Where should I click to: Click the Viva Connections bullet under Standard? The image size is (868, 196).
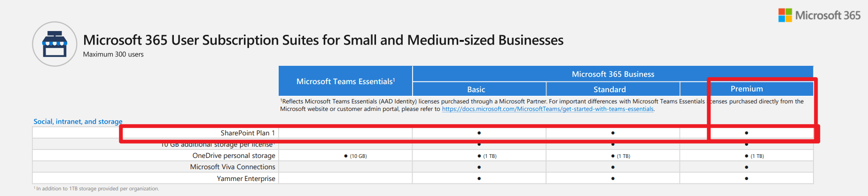(x=613, y=167)
